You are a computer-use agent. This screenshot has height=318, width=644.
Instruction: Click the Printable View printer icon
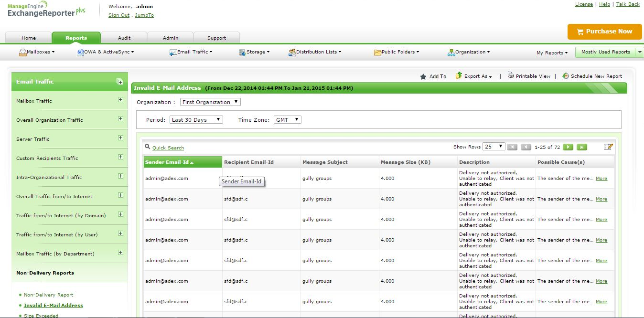511,75
